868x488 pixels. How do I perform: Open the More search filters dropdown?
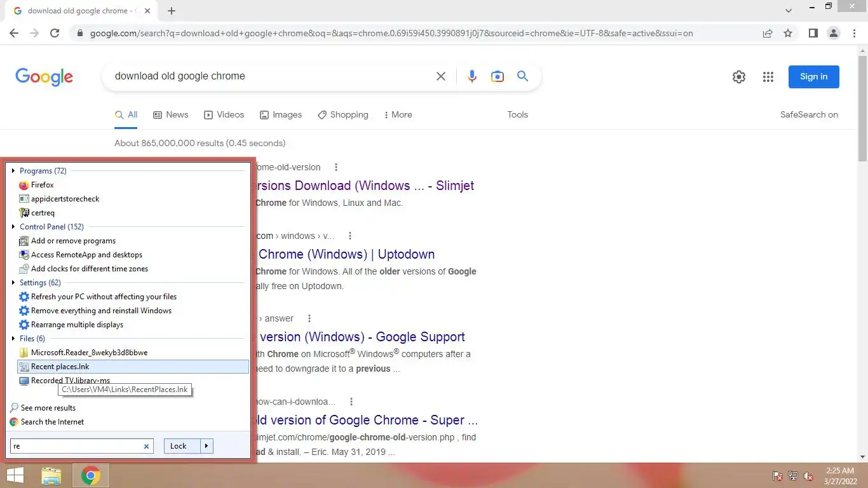(398, 115)
